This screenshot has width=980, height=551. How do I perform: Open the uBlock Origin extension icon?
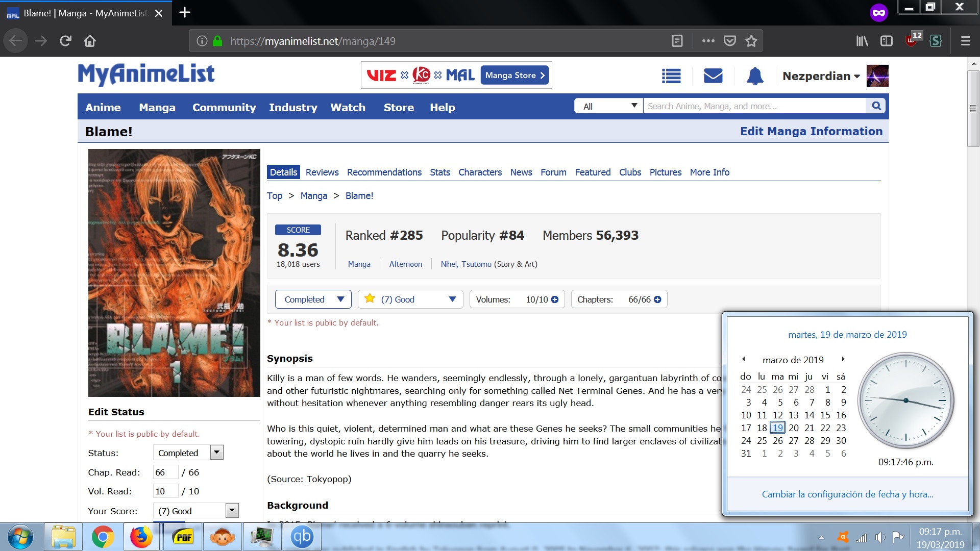tap(911, 41)
